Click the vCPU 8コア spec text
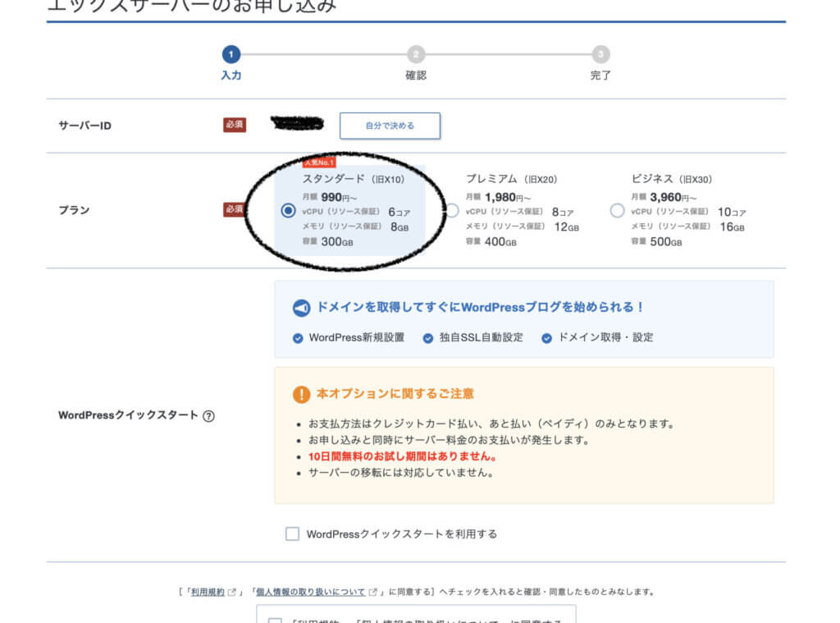 (519, 212)
